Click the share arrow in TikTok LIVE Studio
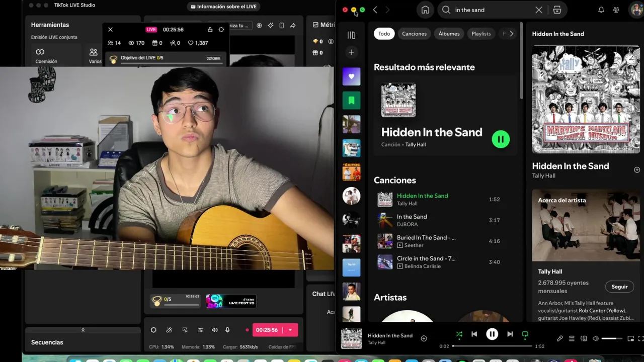The image size is (644, 362). coord(293,25)
